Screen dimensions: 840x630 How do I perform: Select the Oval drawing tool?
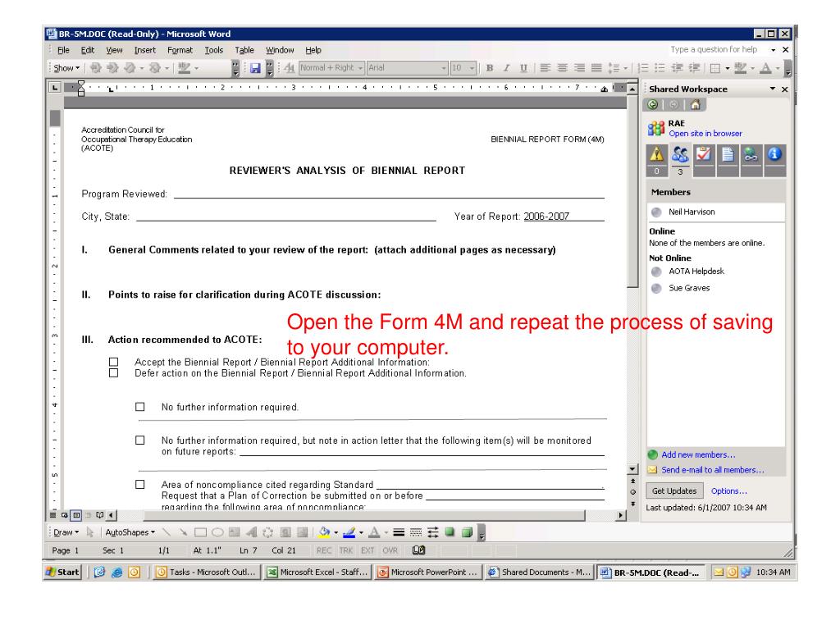coord(217,532)
